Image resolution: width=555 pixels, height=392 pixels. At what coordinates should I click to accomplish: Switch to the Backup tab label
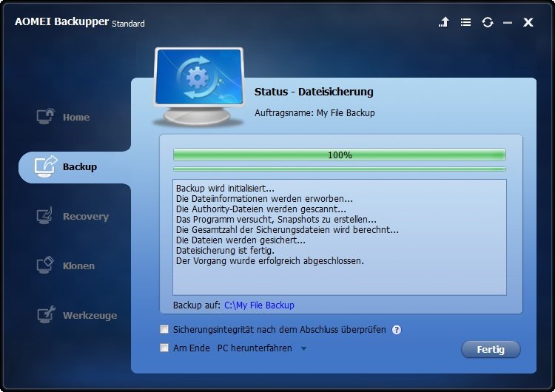click(x=80, y=166)
